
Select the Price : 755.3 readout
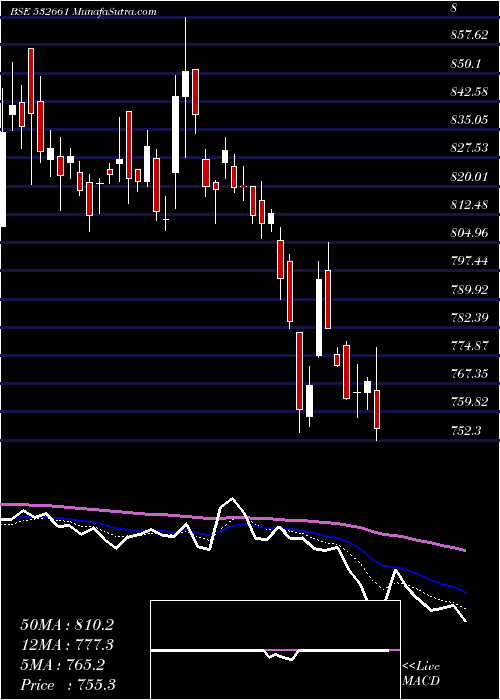66,685
